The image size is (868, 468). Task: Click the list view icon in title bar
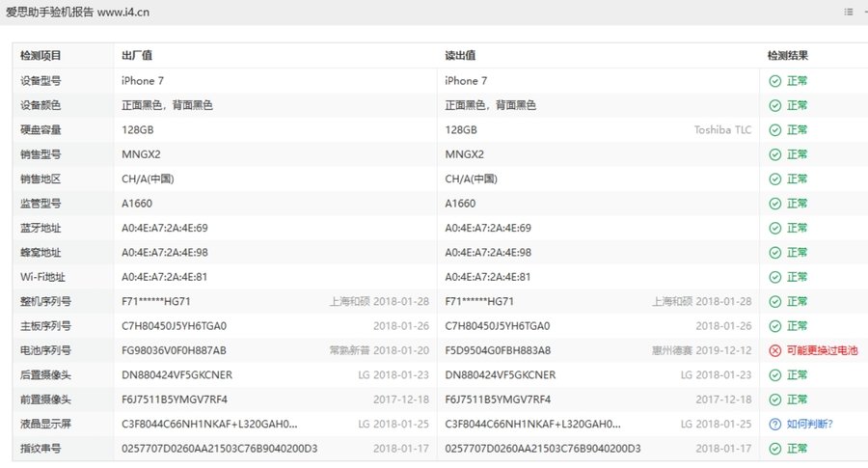tap(848, 12)
